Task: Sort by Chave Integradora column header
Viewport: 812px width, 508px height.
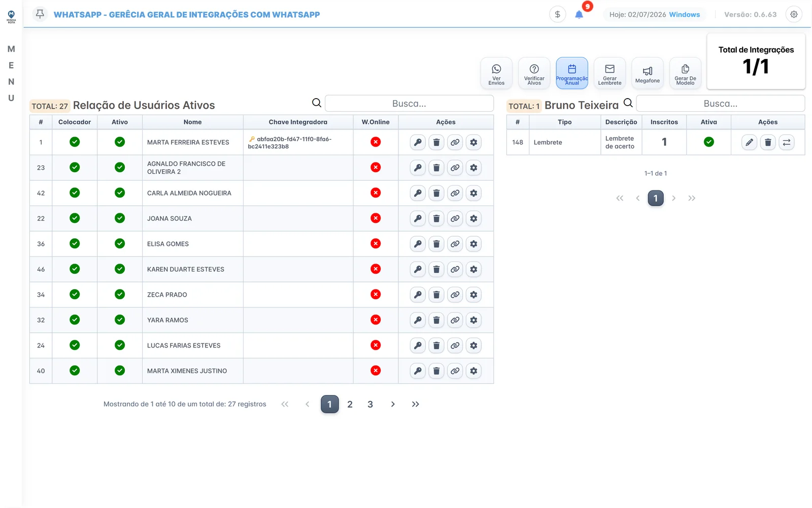Action: pyautogui.click(x=298, y=122)
